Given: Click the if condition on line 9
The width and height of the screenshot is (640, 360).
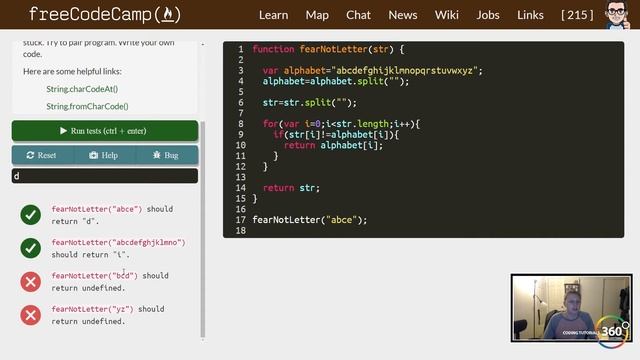Looking at the screenshot, I should click(336, 134).
